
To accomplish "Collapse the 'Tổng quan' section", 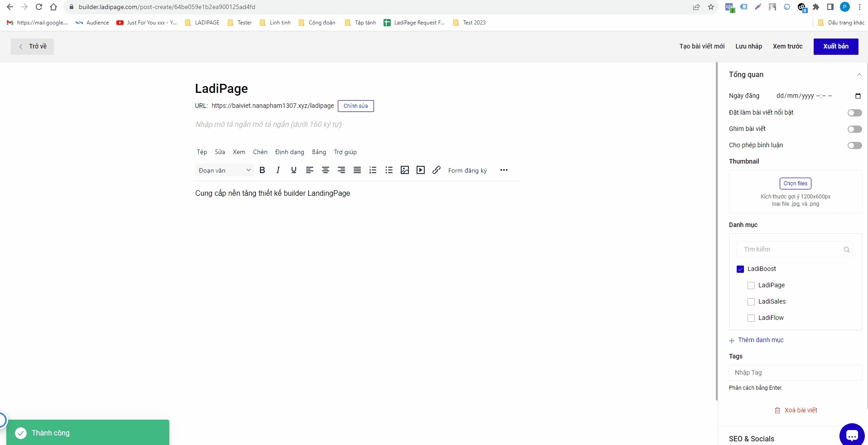I will (x=859, y=75).
